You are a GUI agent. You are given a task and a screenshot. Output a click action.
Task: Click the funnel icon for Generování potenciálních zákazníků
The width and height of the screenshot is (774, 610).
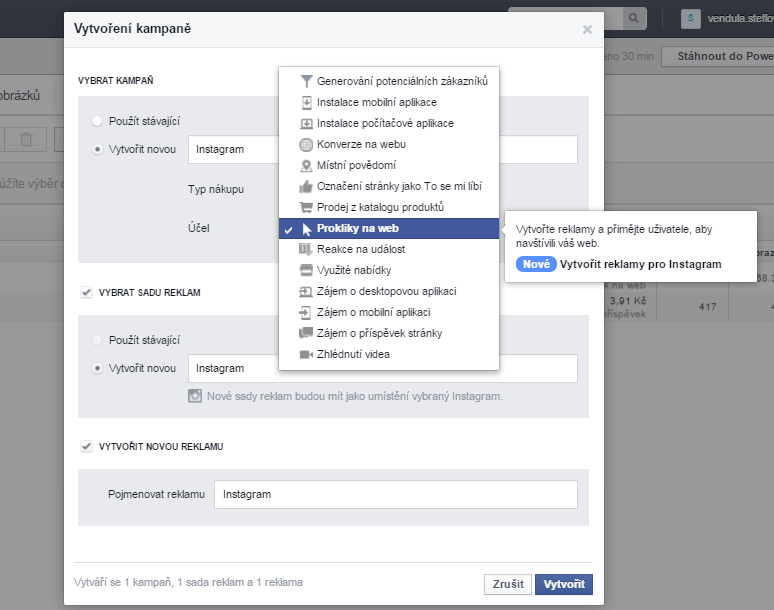[306, 81]
